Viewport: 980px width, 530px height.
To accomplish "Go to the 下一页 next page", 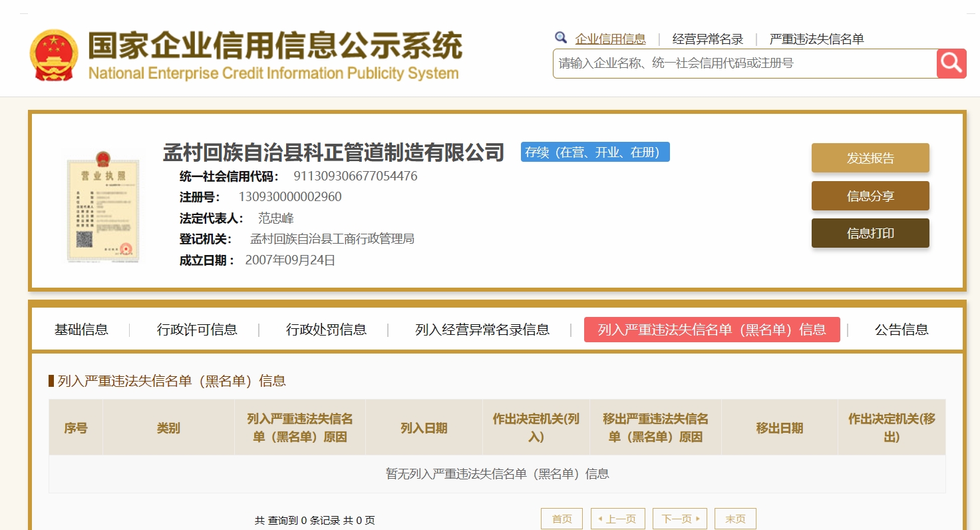I will click(x=680, y=519).
